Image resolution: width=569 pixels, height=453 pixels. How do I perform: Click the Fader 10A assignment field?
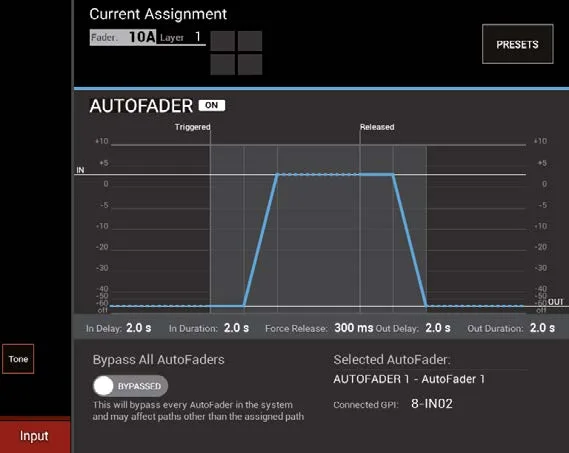tap(123, 37)
